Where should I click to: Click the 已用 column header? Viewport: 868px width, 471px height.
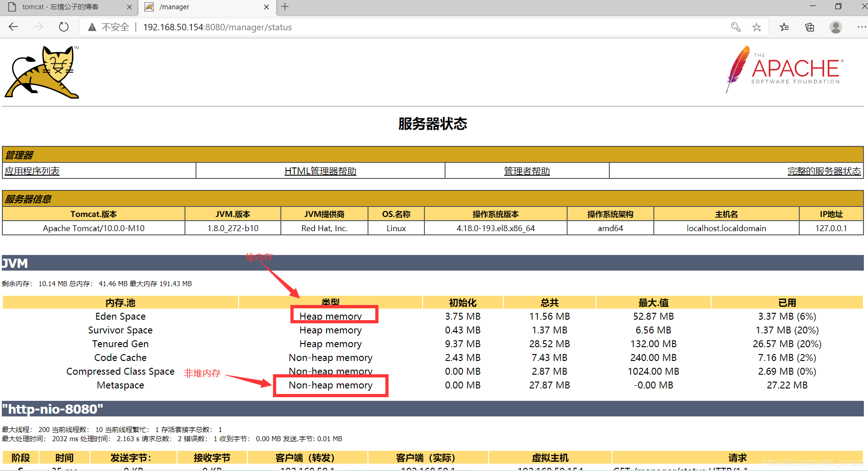click(787, 303)
